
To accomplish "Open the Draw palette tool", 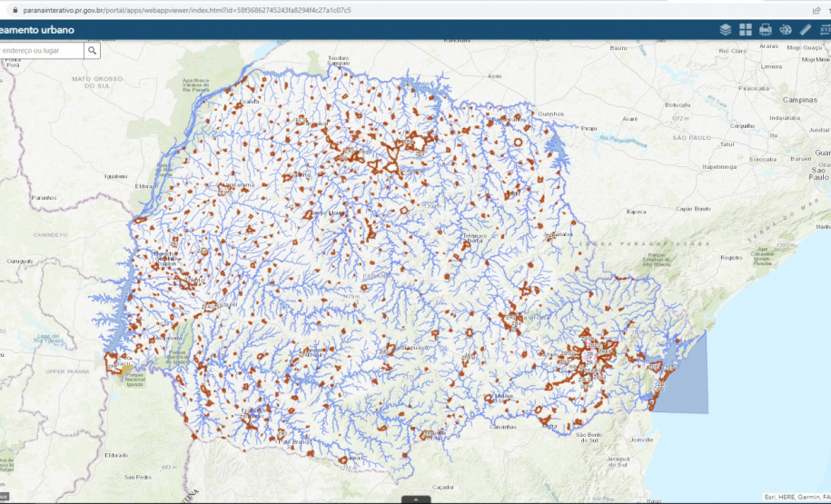I will pyautogui.click(x=786, y=29).
